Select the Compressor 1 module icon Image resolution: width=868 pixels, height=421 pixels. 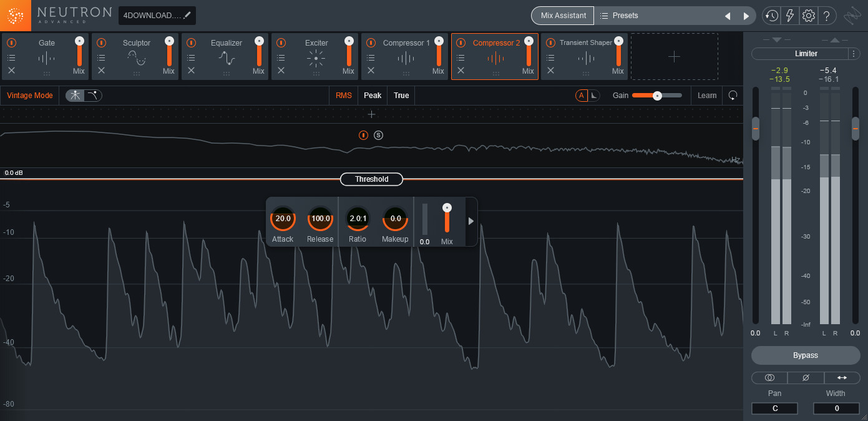(x=406, y=59)
